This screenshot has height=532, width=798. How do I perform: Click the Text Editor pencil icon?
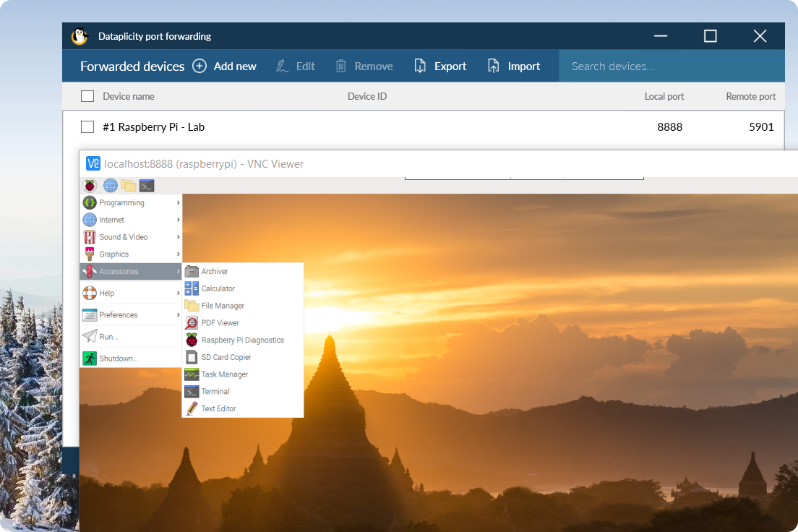click(192, 408)
